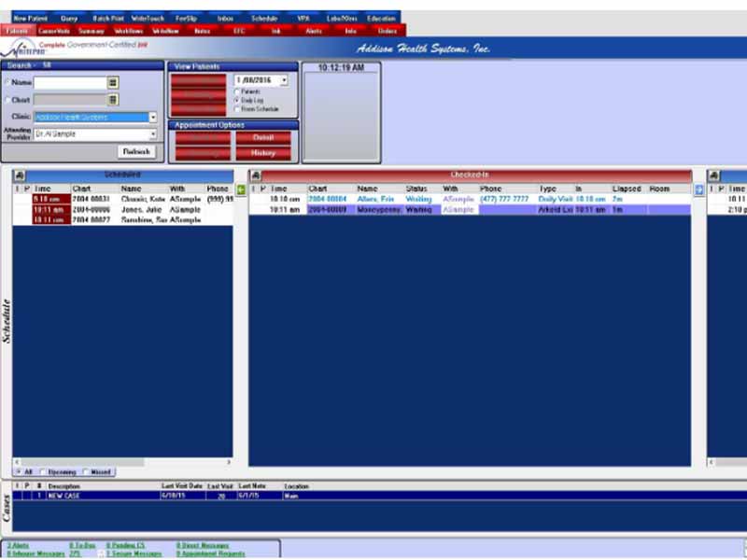Open the Schedule tab in the top bar
747x560 pixels.
[x=264, y=18]
